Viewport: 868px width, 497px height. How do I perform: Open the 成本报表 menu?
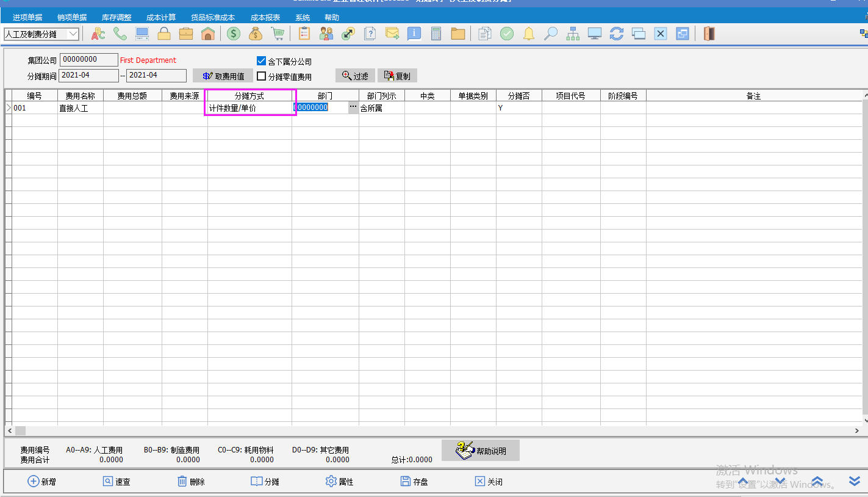pyautogui.click(x=265, y=18)
